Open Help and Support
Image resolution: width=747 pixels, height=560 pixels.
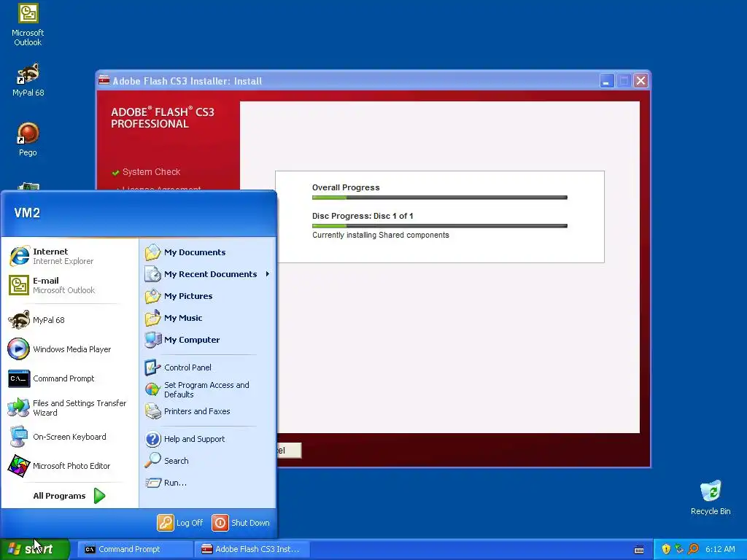pos(185,438)
